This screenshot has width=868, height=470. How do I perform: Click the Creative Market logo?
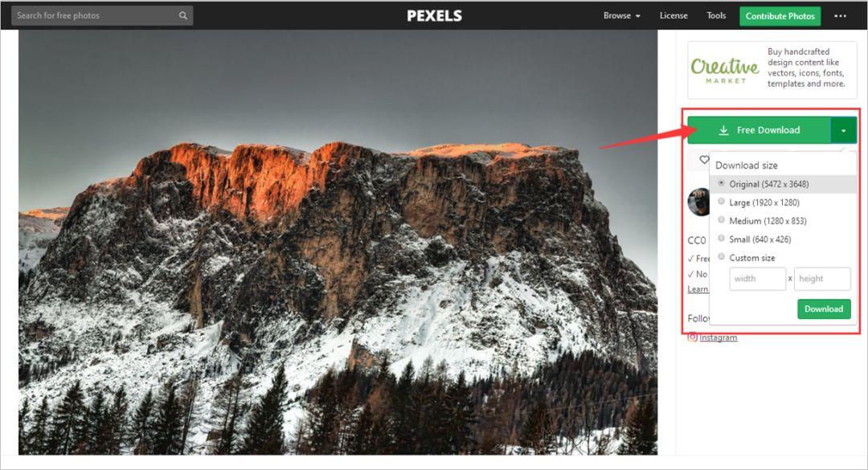[725, 71]
